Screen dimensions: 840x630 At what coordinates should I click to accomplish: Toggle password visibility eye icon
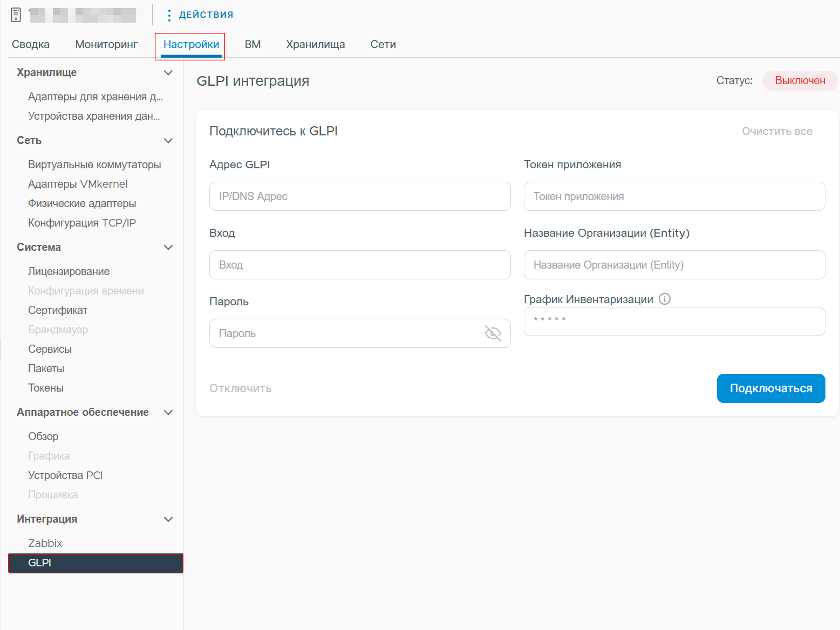[493, 333]
